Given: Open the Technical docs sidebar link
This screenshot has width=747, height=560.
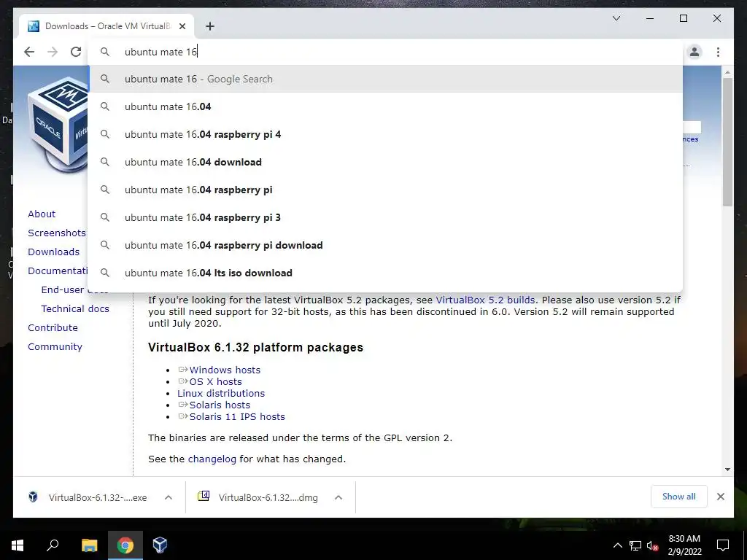Looking at the screenshot, I should click(x=75, y=308).
